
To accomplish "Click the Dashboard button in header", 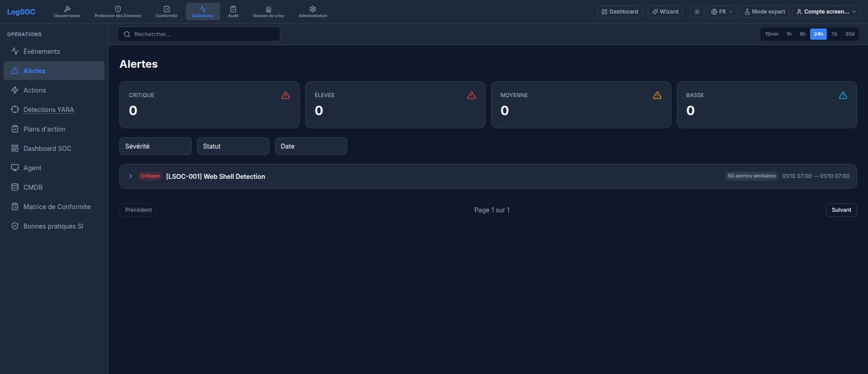I will [620, 12].
